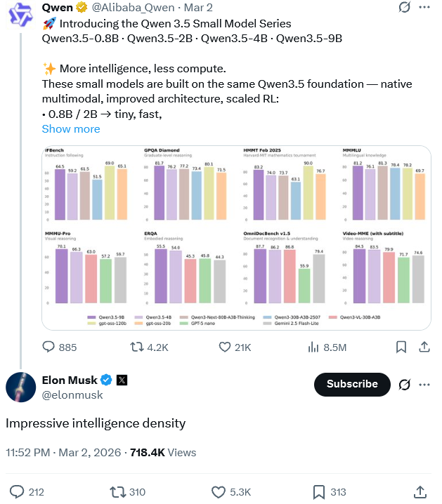Click the Grok icon on Qwen's post
The width and height of the screenshot is (442, 504).
(x=404, y=8)
